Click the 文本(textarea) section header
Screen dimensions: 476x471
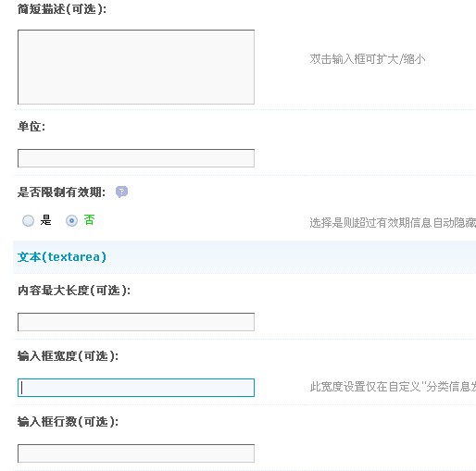pyautogui.click(x=62, y=256)
